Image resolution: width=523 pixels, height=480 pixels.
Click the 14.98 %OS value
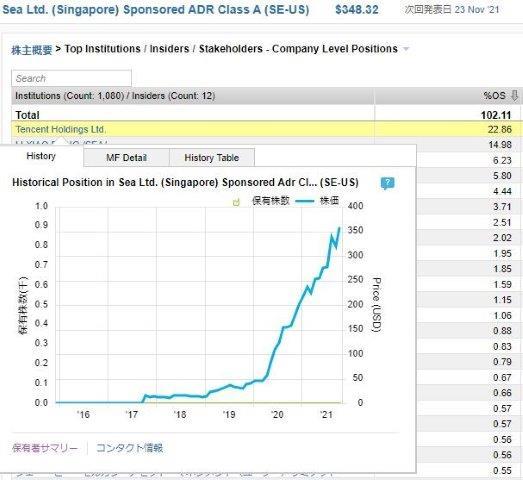pos(500,145)
